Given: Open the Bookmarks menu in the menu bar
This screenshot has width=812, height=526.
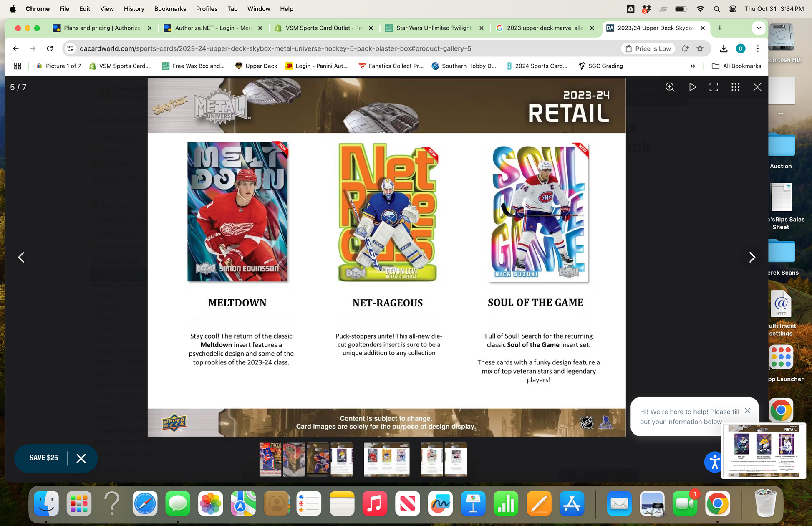Looking at the screenshot, I should [170, 9].
